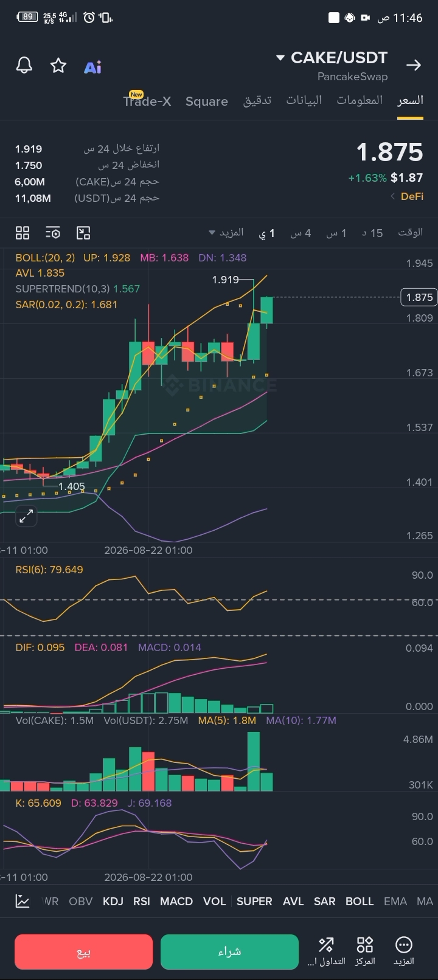Viewport: 438px width, 980px height.
Task: Expand the chart to fullscreen
Action: point(26,517)
